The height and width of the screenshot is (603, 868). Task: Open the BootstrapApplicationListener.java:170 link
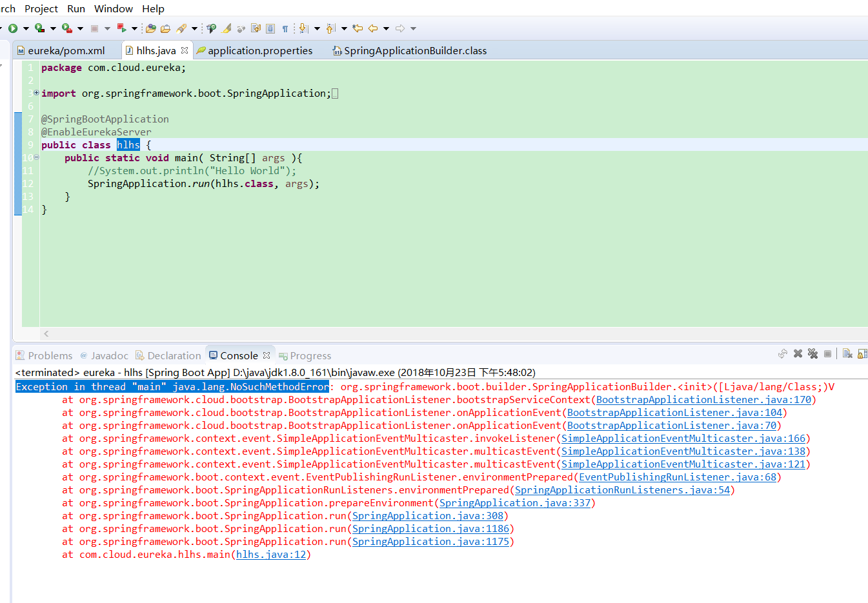pos(704,400)
